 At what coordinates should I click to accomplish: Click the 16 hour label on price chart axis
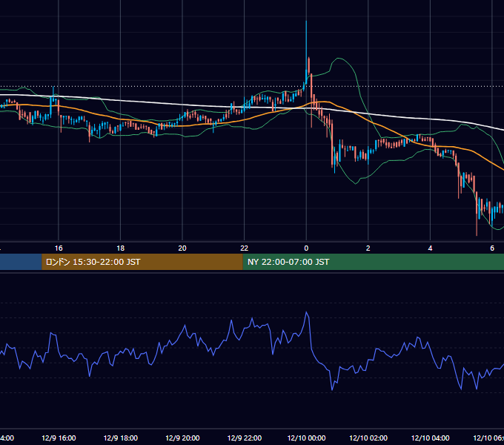59,248
